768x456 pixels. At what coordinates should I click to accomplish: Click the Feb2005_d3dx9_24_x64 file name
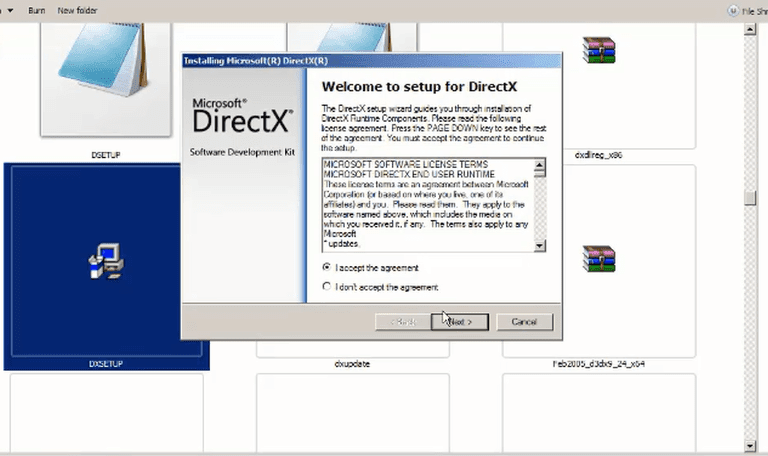tap(599, 364)
